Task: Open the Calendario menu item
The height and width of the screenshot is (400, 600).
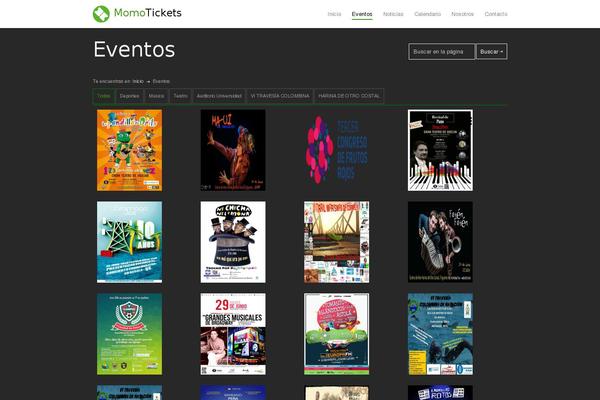Action: [427, 14]
